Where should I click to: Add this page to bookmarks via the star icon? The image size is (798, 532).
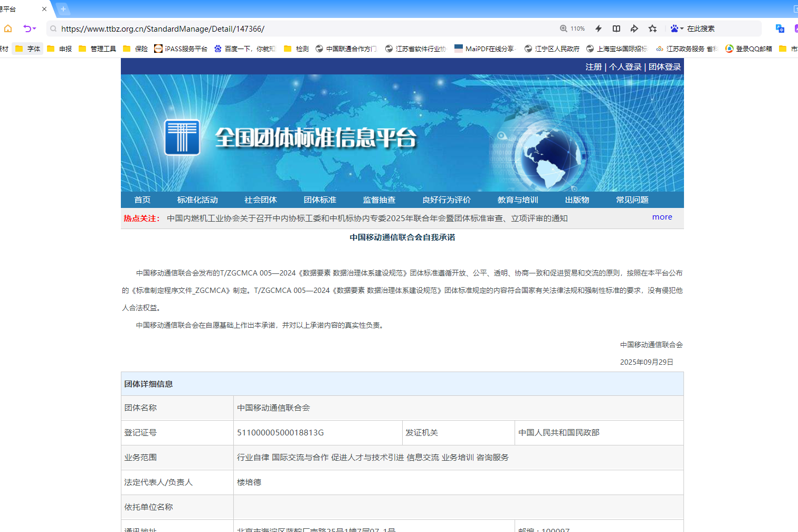(x=652, y=28)
